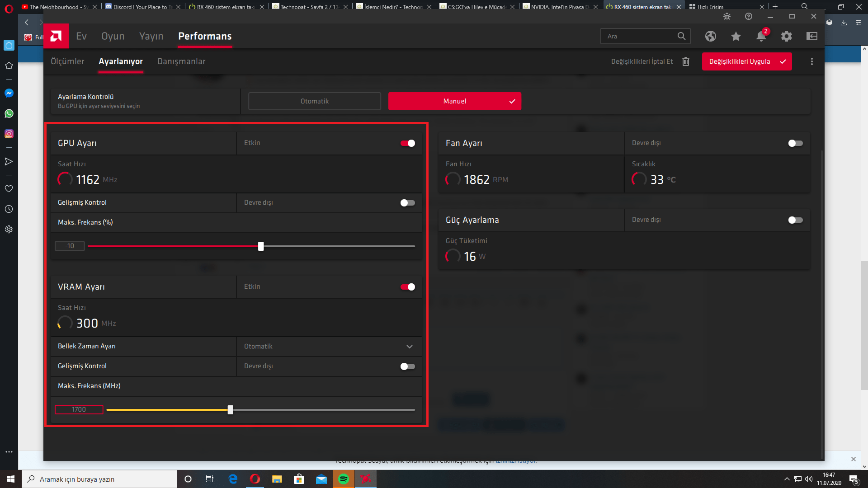Switch to the Oyun tab

113,36
